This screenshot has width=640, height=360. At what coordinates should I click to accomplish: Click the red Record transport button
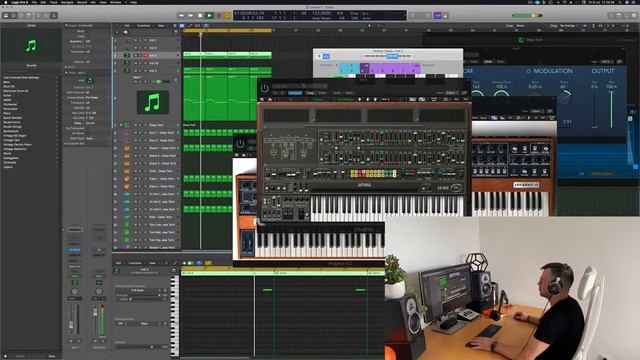pos(219,16)
